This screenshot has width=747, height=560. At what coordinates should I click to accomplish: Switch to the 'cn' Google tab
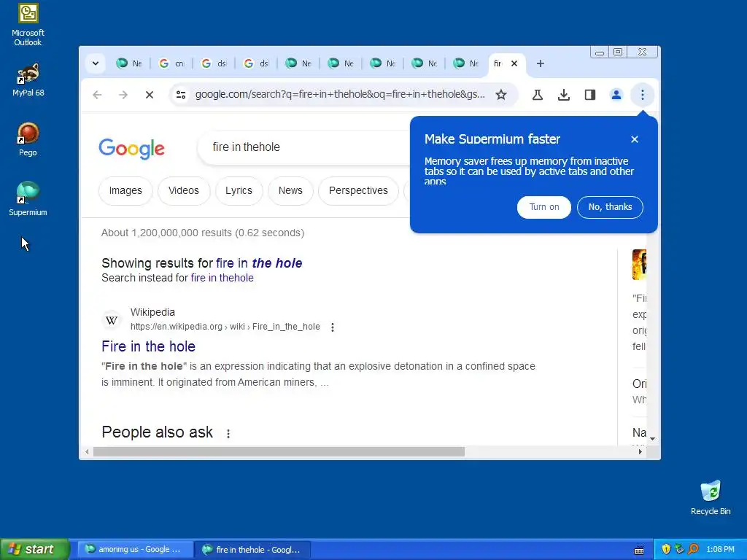pyautogui.click(x=171, y=63)
